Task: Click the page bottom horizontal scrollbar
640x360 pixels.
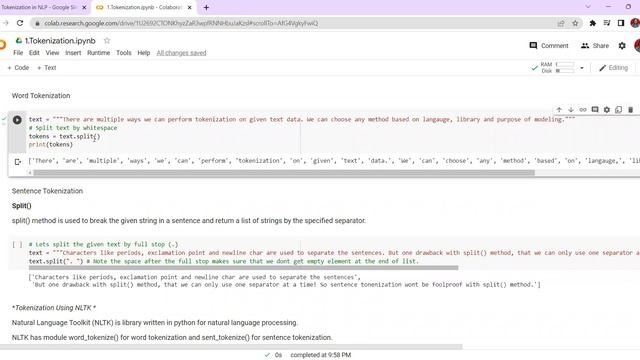Action: [x=231, y=347]
